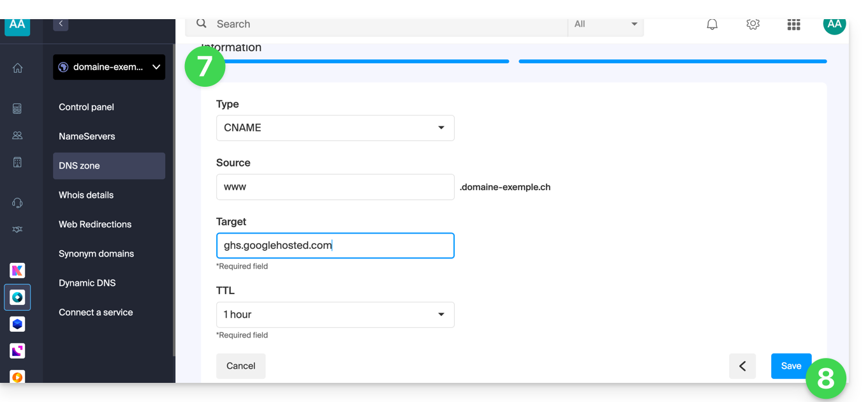Click the handshake partner icon

pos(17,230)
